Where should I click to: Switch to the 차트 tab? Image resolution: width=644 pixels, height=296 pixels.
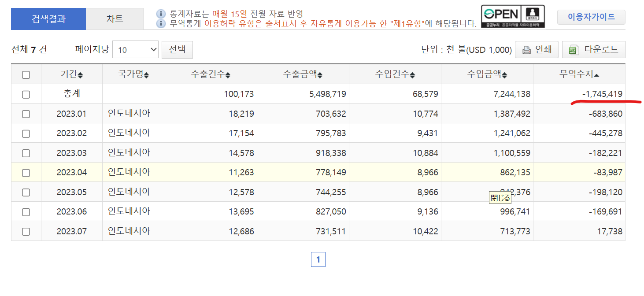[x=115, y=19]
